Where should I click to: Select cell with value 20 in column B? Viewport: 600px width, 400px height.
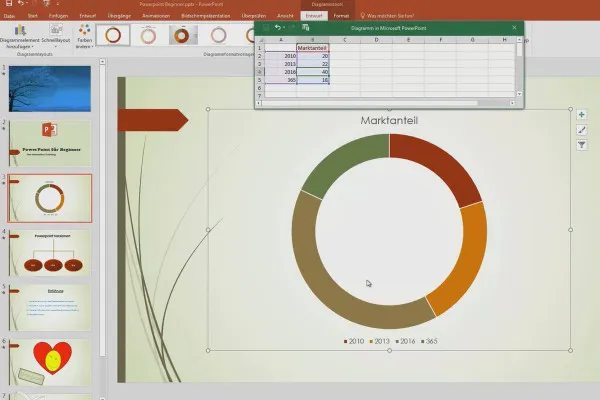coord(313,56)
